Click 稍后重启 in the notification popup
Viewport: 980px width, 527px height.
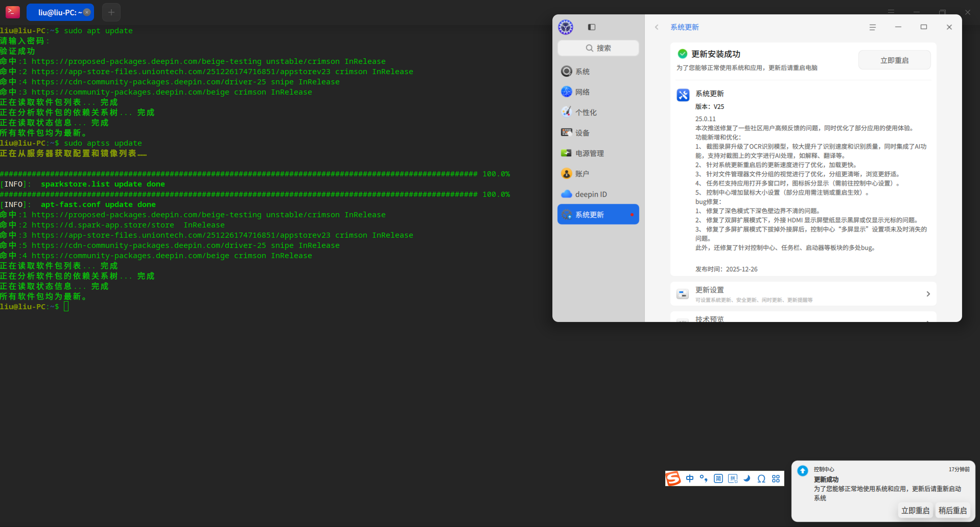[x=952, y=511]
